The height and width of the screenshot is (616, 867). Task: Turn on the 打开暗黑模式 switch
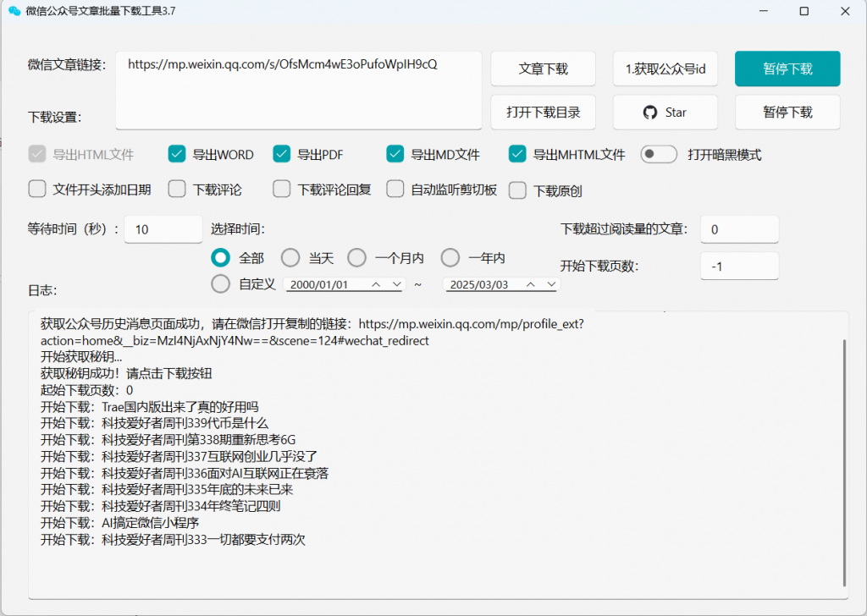(659, 154)
